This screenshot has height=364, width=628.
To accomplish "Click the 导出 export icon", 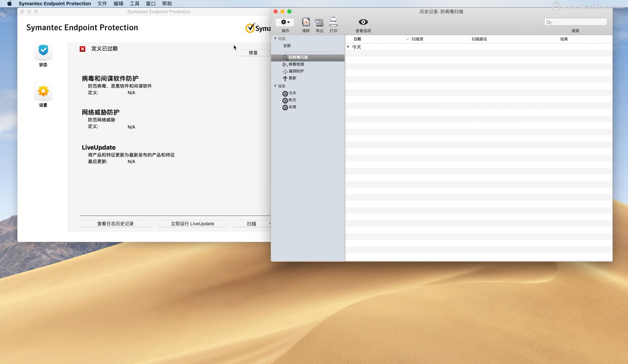I will click(x=319, y=22).
